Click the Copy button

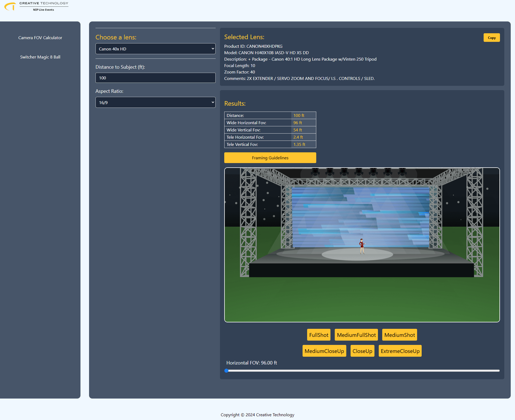coord(492,38)
